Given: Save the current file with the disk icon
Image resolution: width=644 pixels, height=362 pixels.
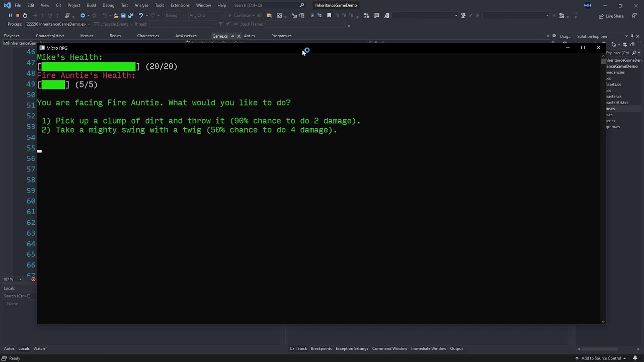Looking at the screenshot, I should (x=123, y=16).
